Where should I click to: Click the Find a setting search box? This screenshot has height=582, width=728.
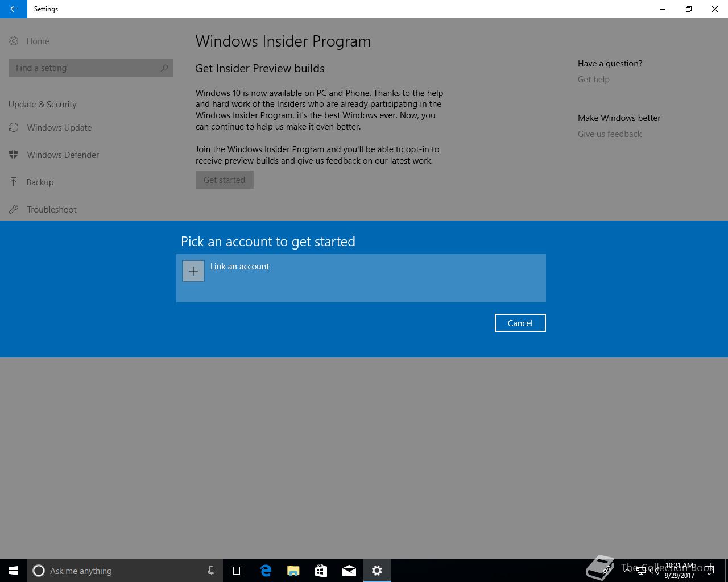click(x=91, y=68)
